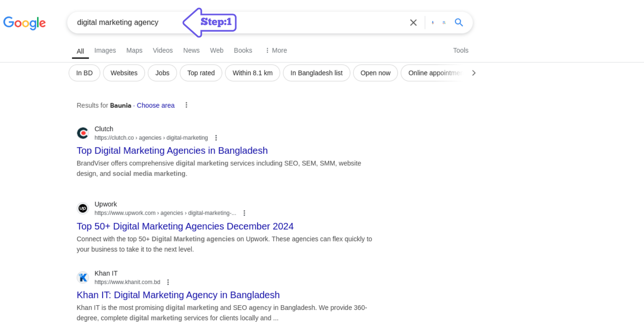Clear the search box with the X
This screenshot has width=644, height=322.
point(413,23)
